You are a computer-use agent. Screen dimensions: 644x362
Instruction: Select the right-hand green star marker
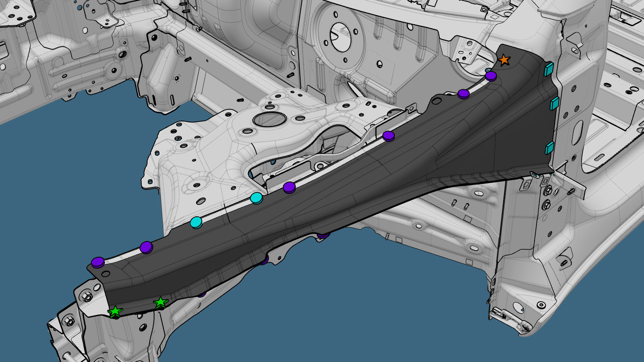(161, 302)
